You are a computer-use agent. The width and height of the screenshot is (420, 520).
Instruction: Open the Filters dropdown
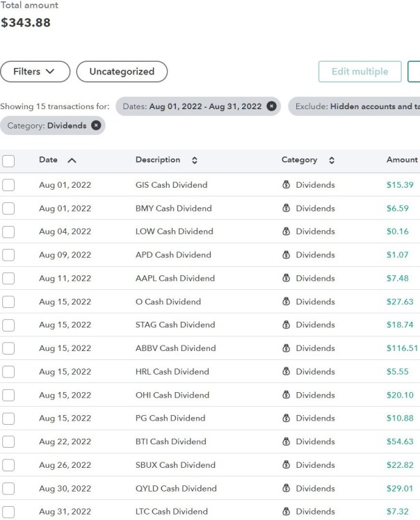pyautogui.click(x=35, y=72)
